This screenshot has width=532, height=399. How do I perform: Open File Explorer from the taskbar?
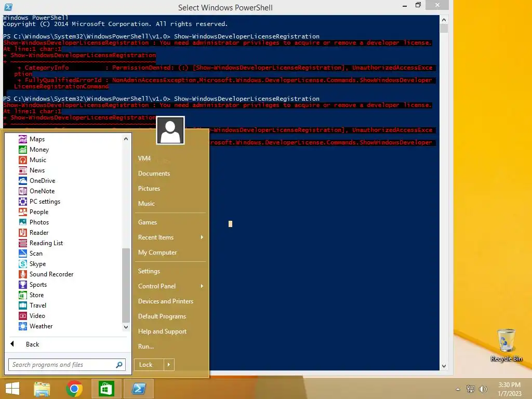pyautogui.click(x=42, y=389)
